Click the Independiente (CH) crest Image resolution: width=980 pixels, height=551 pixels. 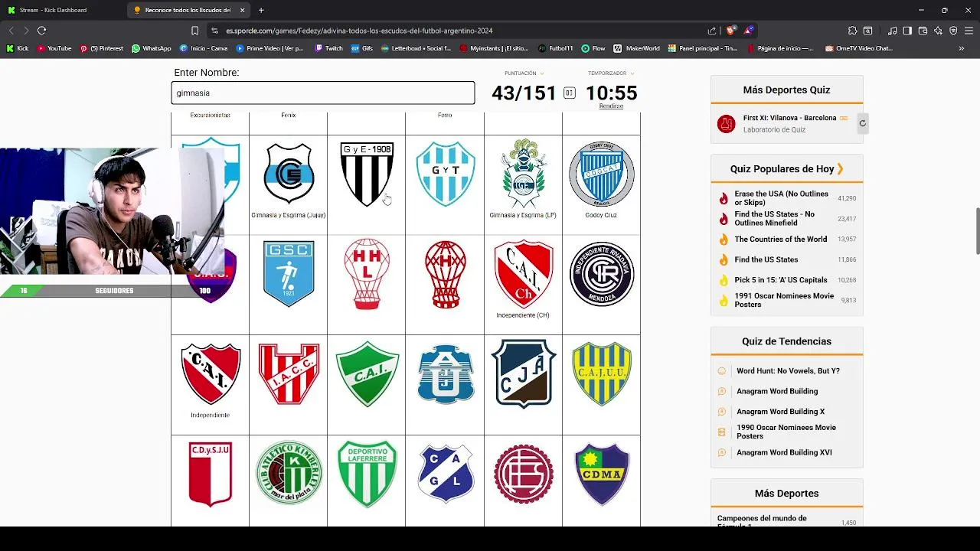(524, 273)
